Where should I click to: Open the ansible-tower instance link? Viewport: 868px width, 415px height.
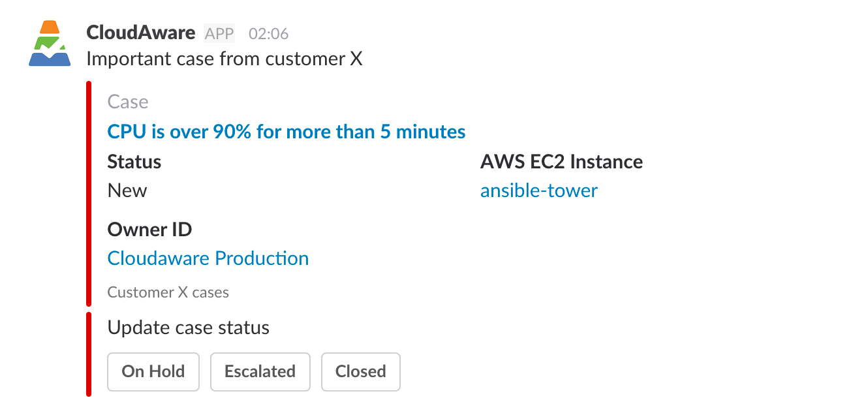[538, 191]
